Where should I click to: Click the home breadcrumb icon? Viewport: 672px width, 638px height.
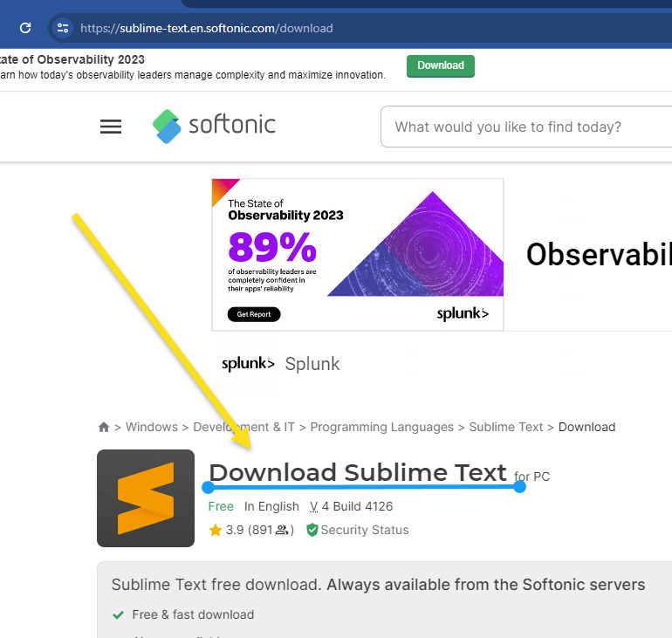click(x=104, y=427)
